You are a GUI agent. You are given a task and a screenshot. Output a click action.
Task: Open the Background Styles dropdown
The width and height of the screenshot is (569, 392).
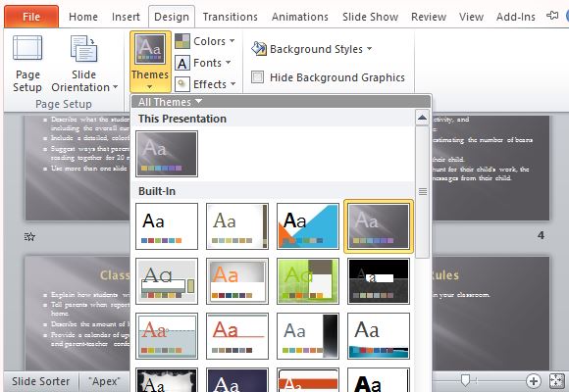tap(312, 49)
